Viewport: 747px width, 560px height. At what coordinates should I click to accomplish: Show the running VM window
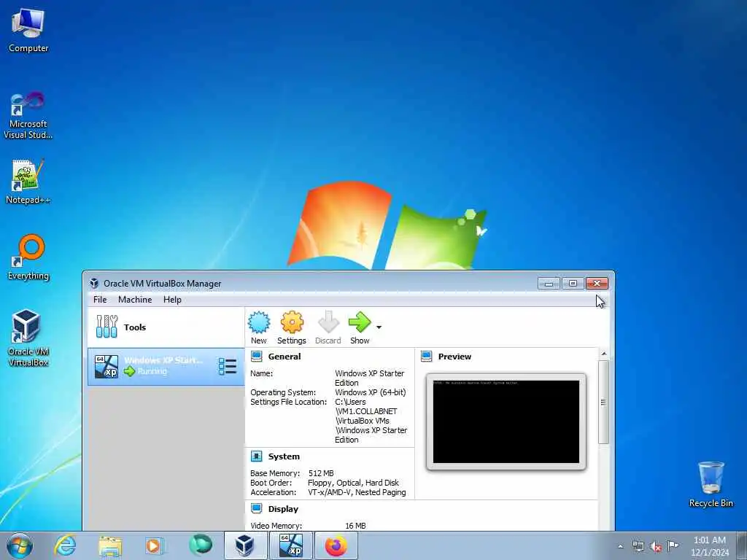tap(360, 327)
